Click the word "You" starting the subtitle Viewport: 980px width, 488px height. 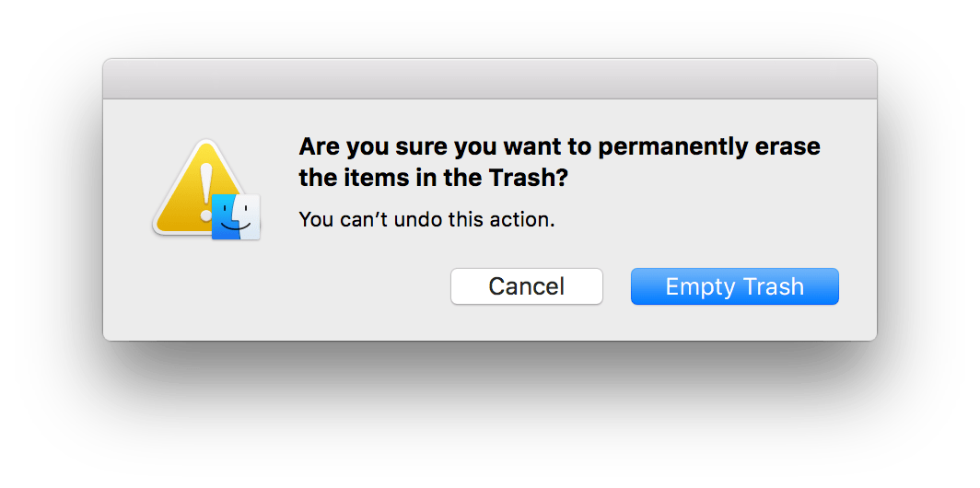[316, 220]
